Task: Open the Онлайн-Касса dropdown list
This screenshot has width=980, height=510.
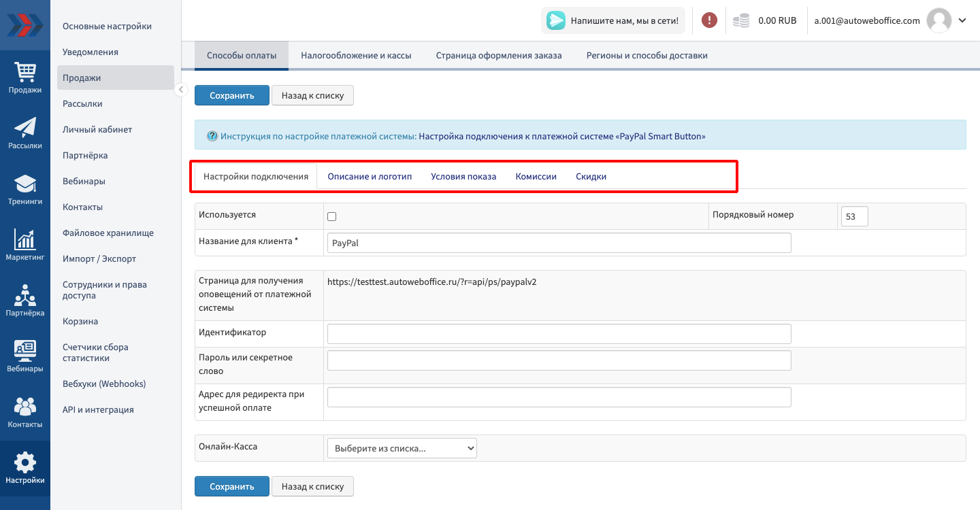Action: click(x=402, y=448)
